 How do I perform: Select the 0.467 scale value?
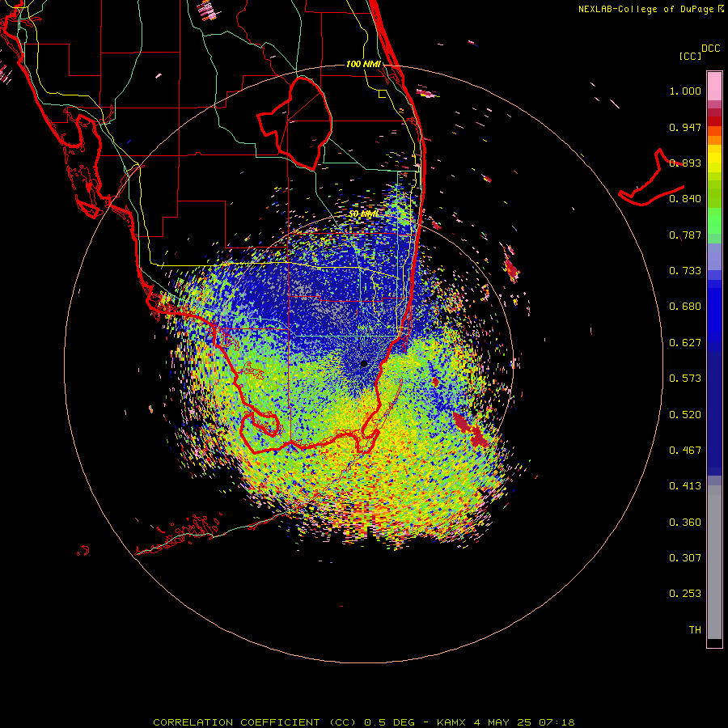click(x=685, y=451)
